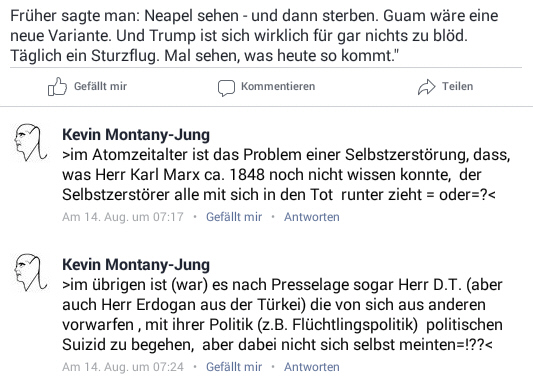Screen dimensions: 533x391
Task: Open avatar beside the 07:17 comment
Action: click(31, 142)
